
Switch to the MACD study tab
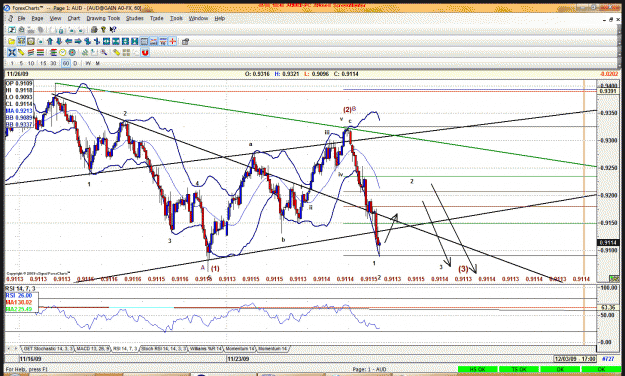point(93,349)
